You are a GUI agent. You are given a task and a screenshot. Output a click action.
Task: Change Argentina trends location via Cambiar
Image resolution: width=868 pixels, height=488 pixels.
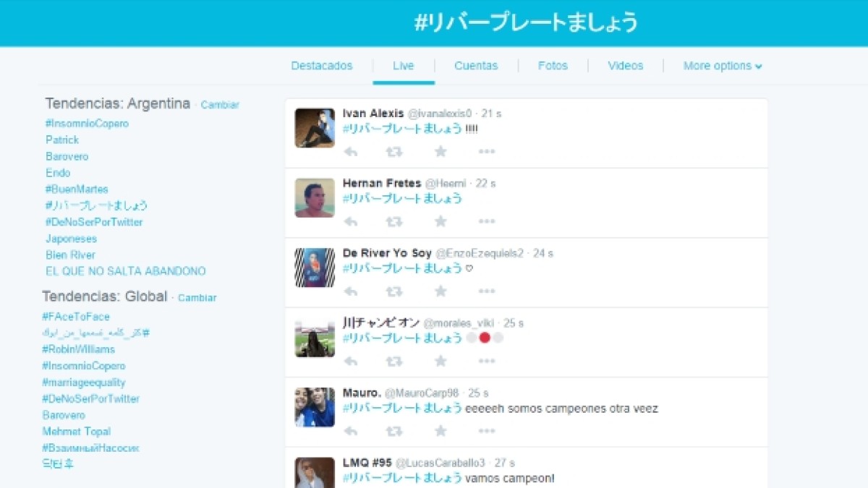[x=220, y=105]
